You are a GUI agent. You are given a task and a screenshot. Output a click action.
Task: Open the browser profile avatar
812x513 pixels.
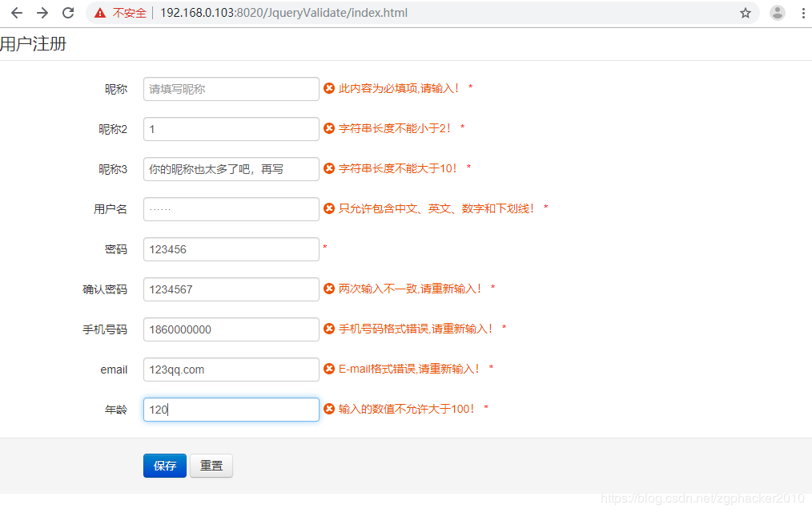[778, 13]
